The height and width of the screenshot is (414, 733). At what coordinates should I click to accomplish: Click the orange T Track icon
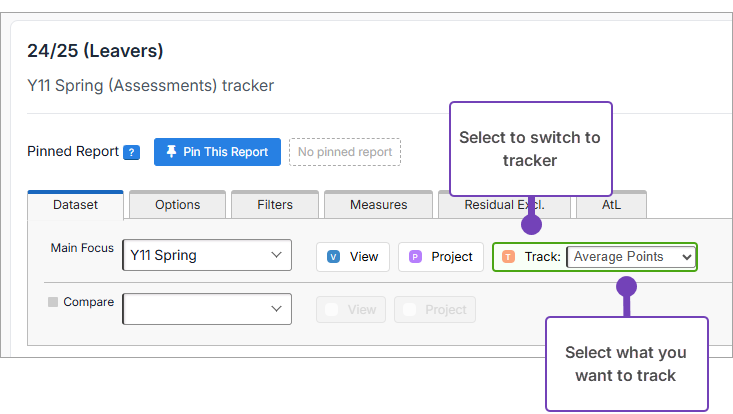pyautogui.click(x=509, y=257)
